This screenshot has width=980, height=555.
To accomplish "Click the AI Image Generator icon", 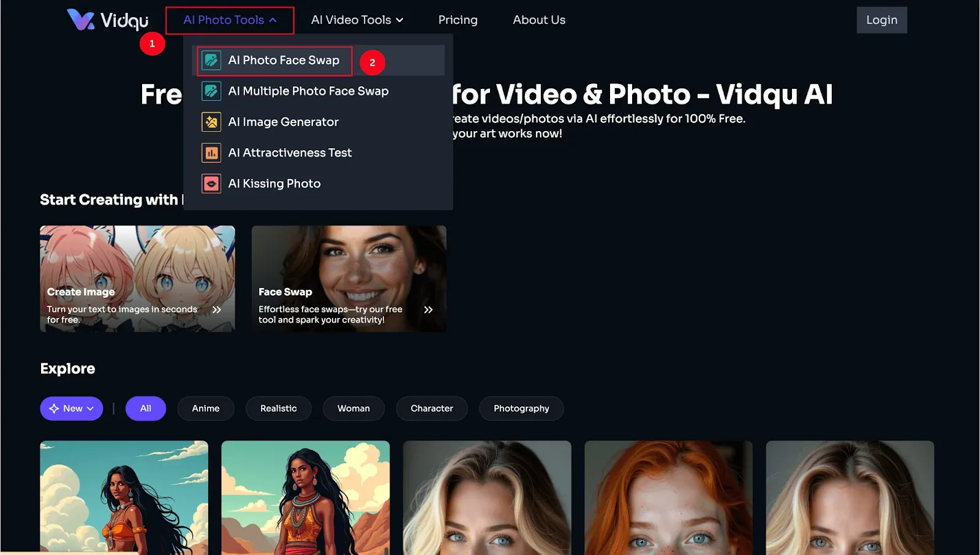I will pos(211,122).
